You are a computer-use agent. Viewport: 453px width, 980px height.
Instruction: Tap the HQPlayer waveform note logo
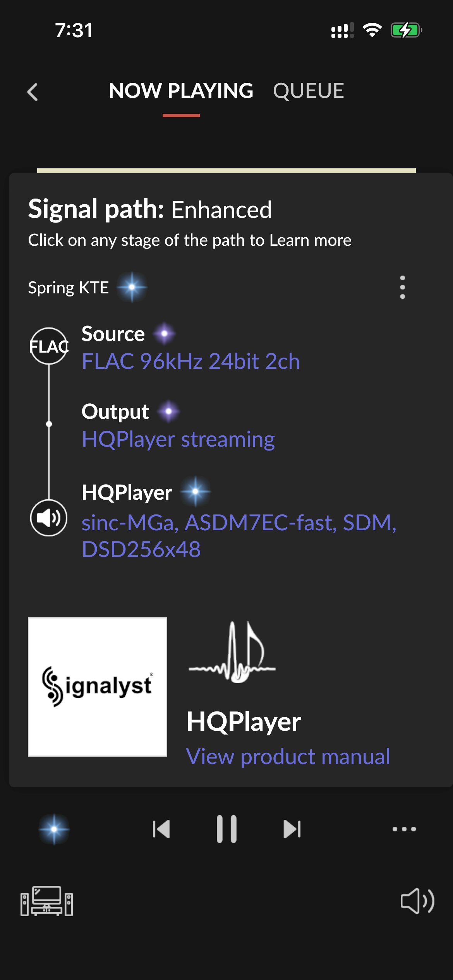pos(232,653)
